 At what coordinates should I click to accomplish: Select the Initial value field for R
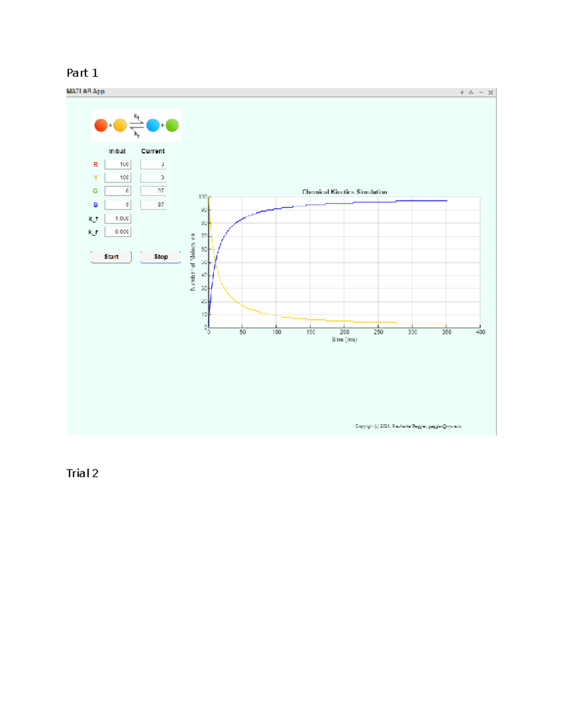[117, 165]
